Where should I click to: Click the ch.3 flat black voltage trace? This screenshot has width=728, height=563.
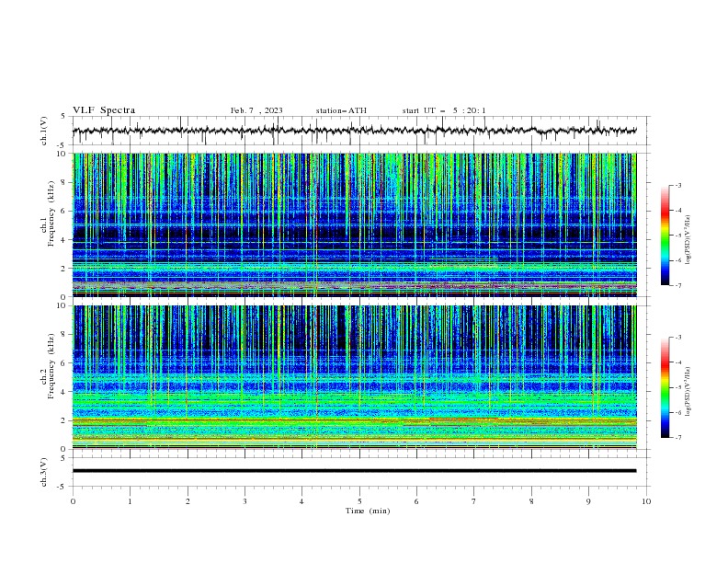point(354,471)
